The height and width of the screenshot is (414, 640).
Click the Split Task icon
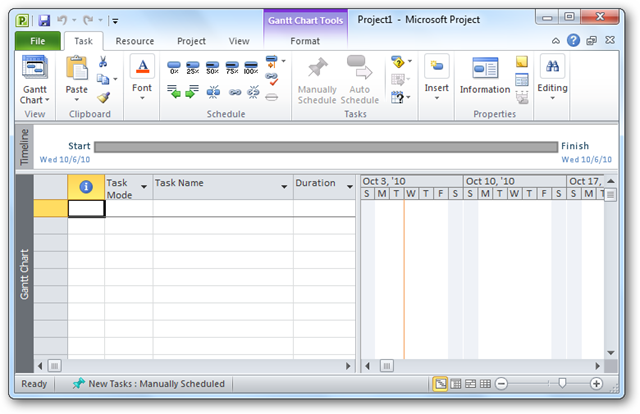[x=213, y=92]
